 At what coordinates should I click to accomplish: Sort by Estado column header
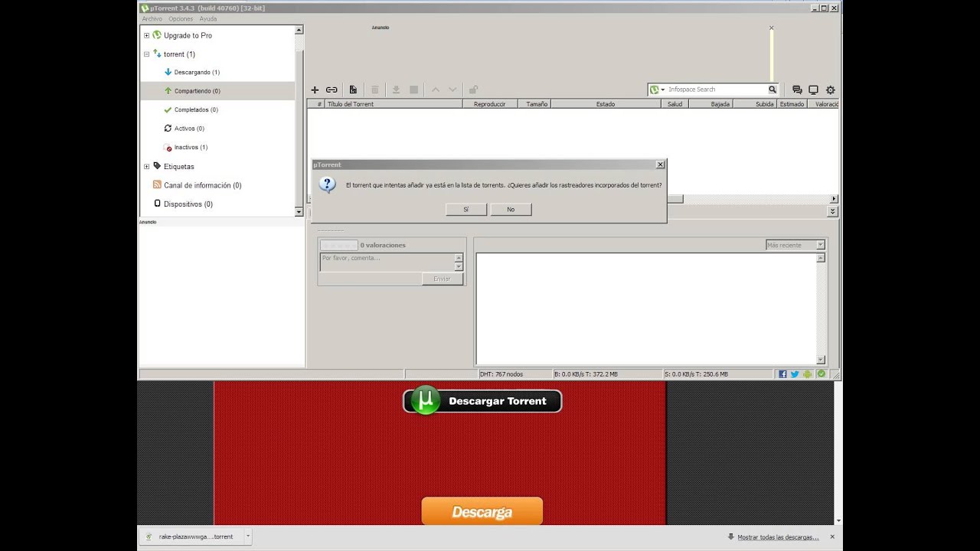pos(606,104)
